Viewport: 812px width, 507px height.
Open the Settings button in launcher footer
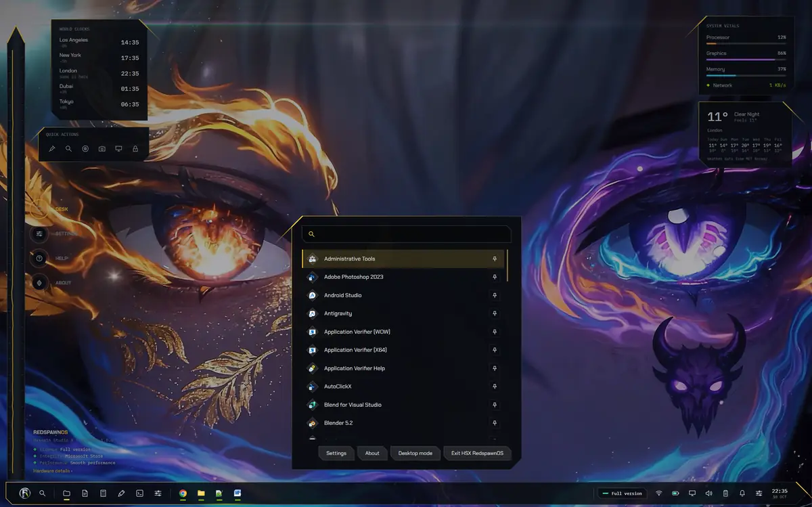[336, 453]
